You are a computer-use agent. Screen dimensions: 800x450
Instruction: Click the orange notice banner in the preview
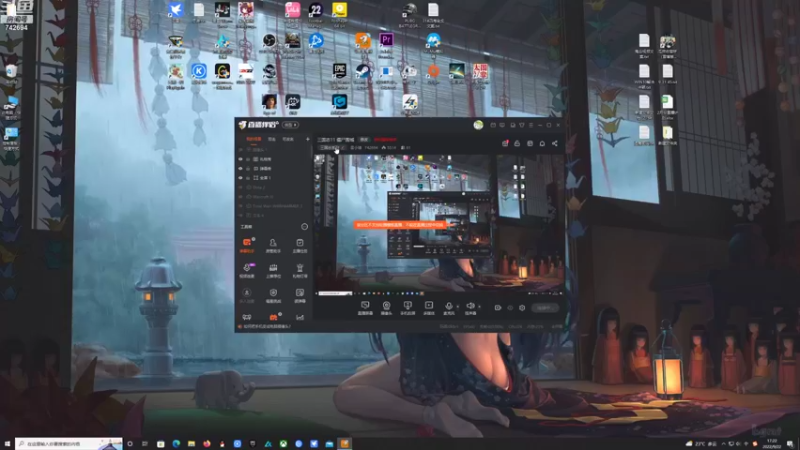tap(400, 224)
